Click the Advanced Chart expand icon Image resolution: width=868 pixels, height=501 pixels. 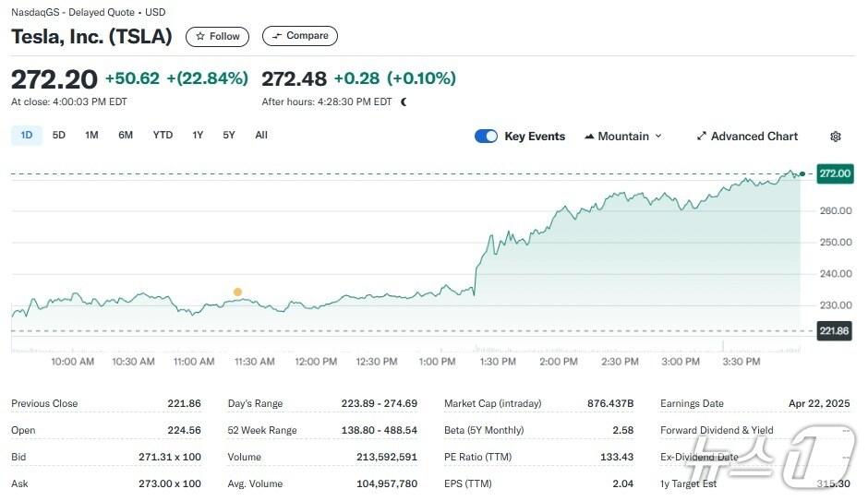pos(701,137)
